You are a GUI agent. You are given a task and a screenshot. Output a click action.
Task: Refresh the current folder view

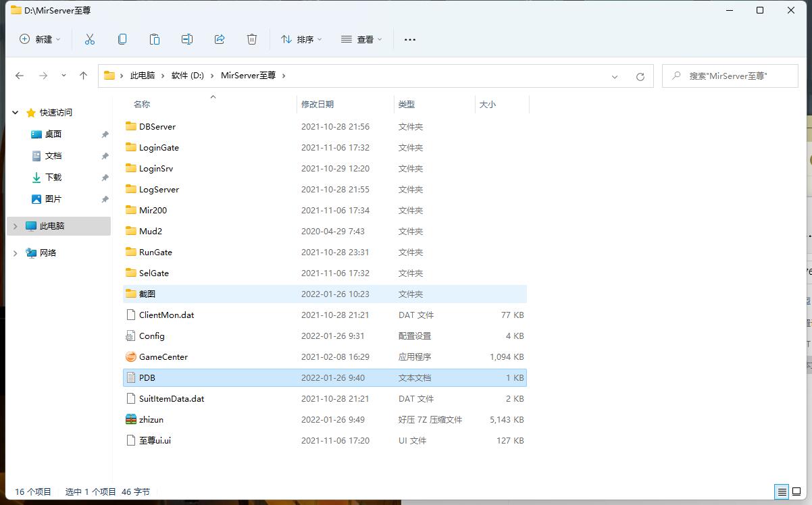click(640, 76)
